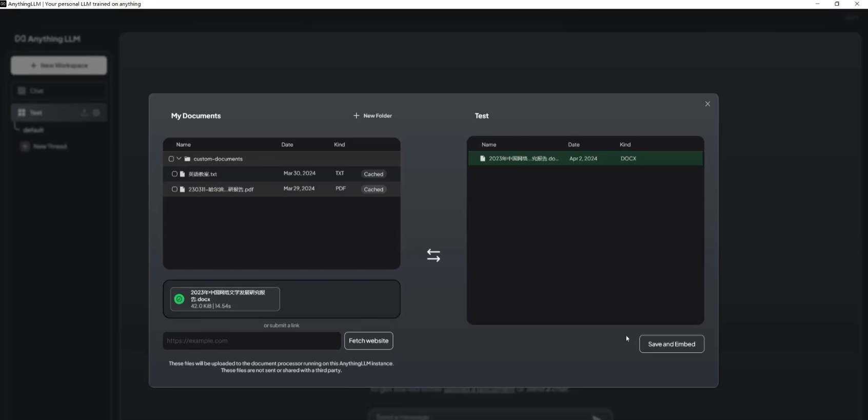The image size is (868, 420).
Task: Click the file icon for 英语教案.txt
Action: click(x=182, y=174)
